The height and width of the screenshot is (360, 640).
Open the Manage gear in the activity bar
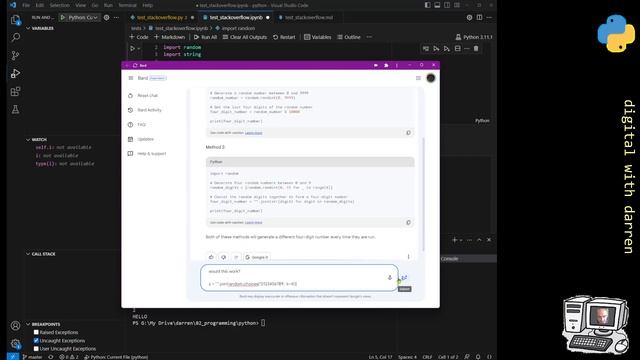15,343
